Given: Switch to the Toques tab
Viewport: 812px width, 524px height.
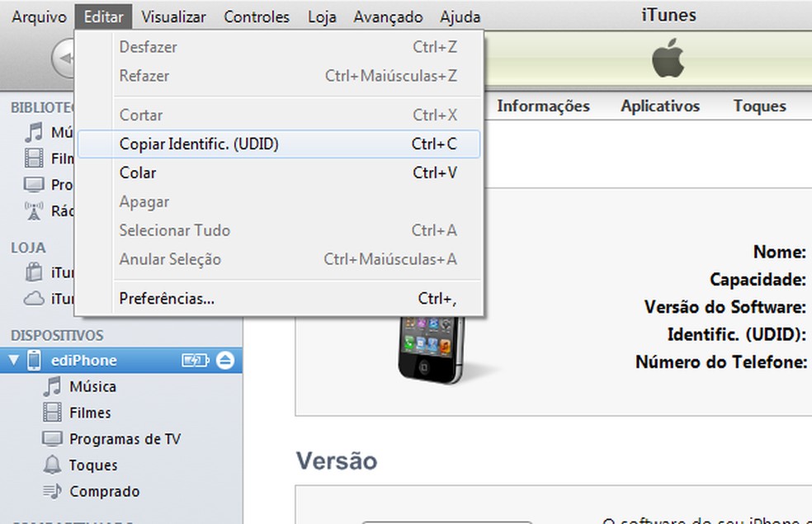Looking at the screenshot, I should coord(760,106).
